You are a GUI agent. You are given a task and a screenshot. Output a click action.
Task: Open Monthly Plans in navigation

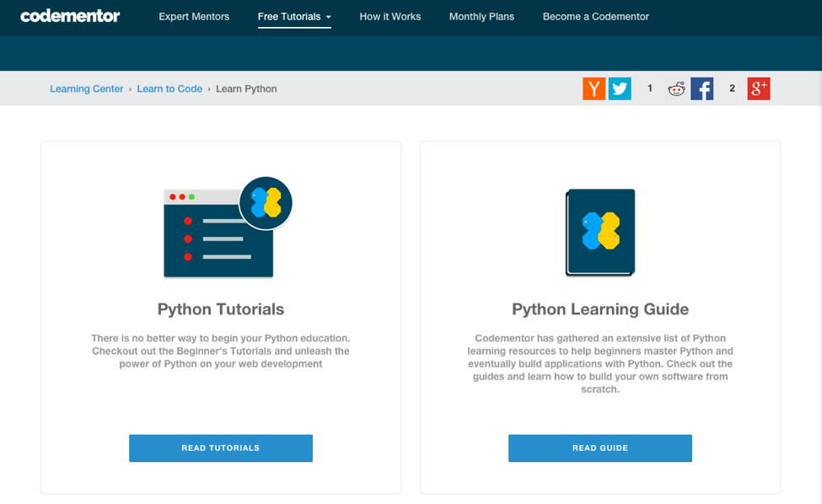coord(481,17)
